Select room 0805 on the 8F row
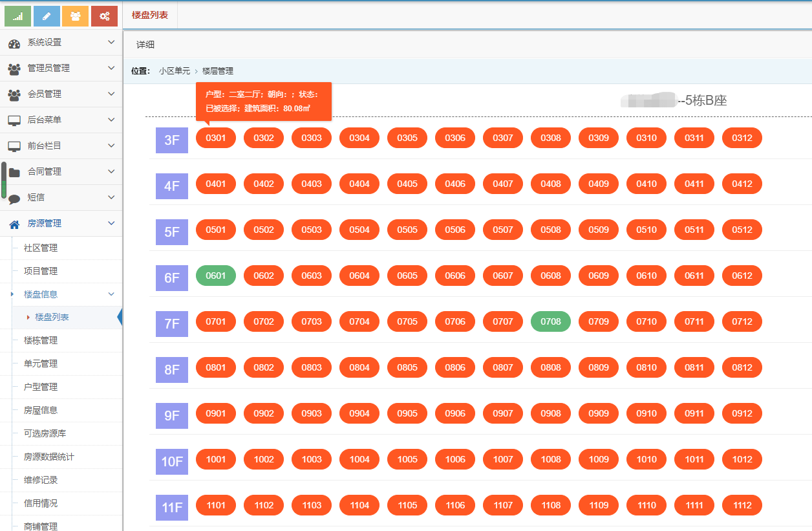The width and height of the screenshot is (812, 531). pos(407,367)
